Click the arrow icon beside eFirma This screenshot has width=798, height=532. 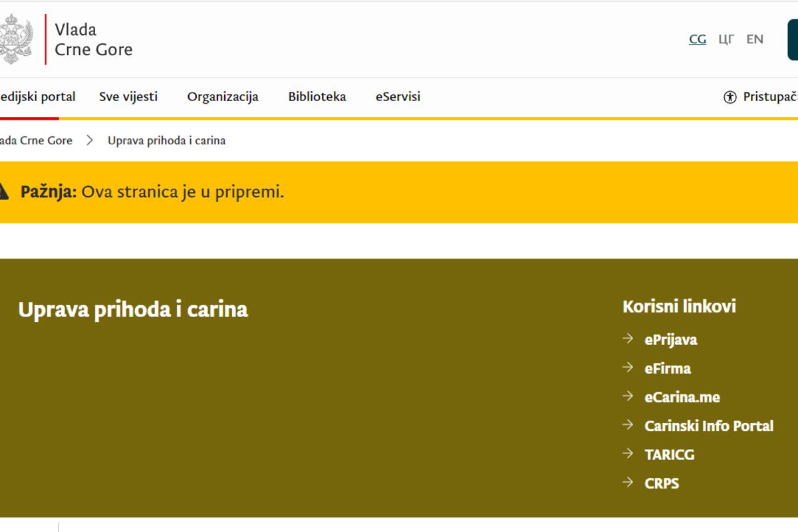[x=628, y=368]
